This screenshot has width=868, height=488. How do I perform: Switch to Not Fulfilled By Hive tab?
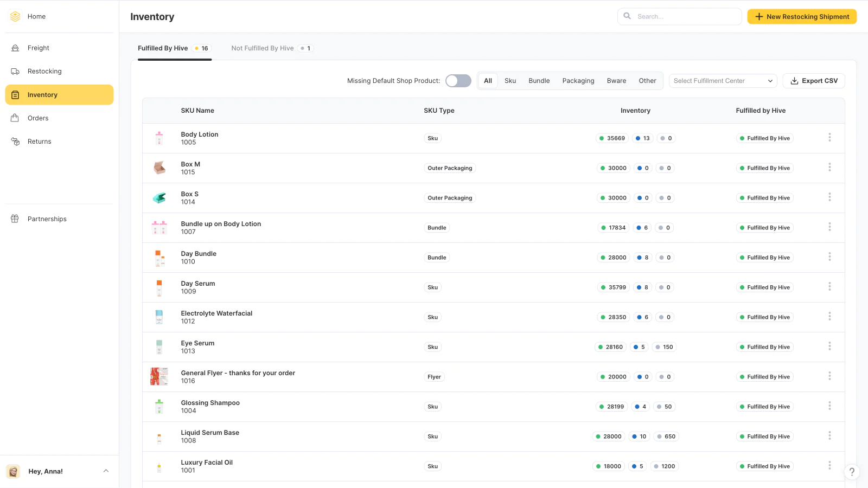tap(263, 48)
